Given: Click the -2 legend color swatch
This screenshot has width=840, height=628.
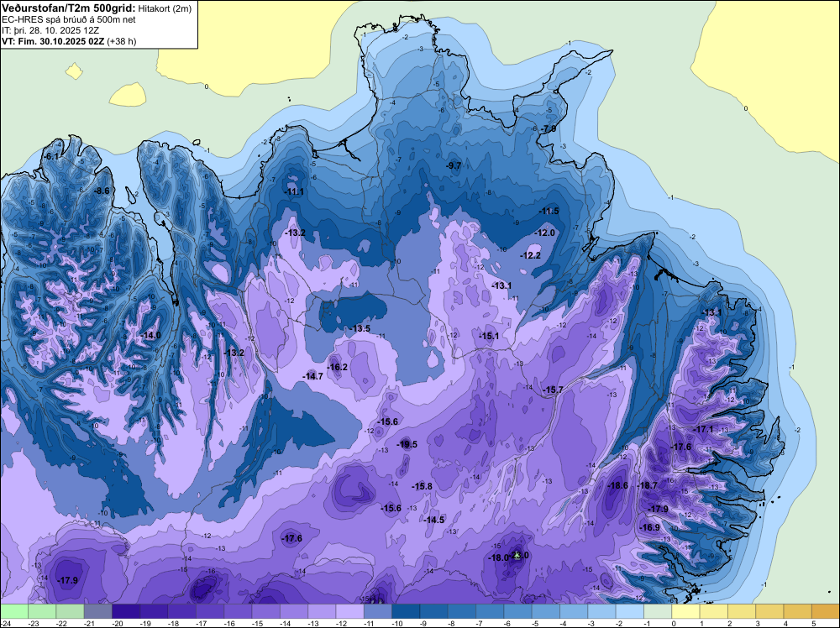Looking at the screenshot, I should [629, 611].
